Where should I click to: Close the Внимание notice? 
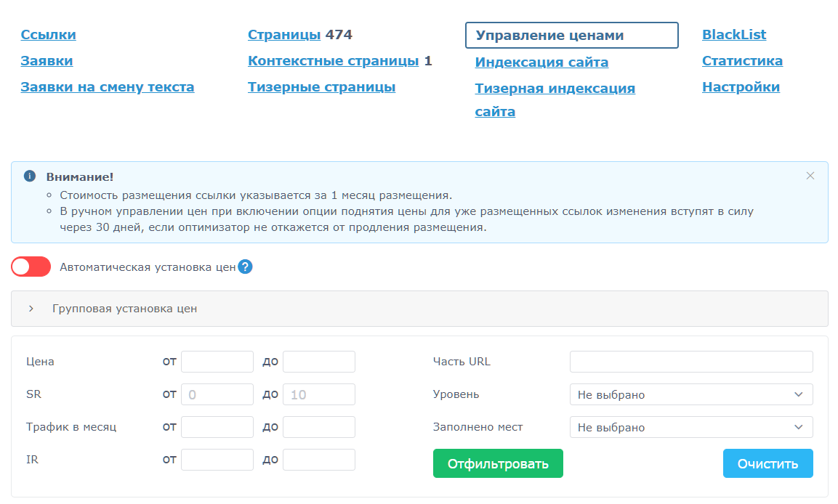coord(810,176)
